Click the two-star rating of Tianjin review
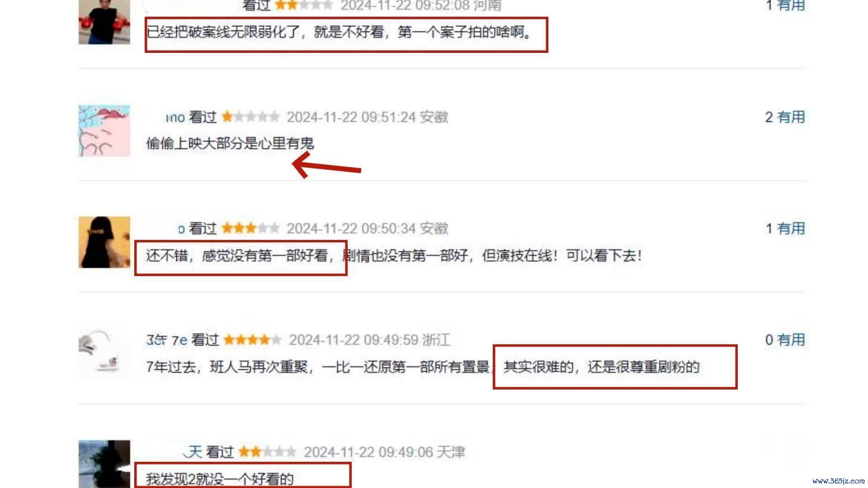The image size is (868, 488). tap(268, 451)
